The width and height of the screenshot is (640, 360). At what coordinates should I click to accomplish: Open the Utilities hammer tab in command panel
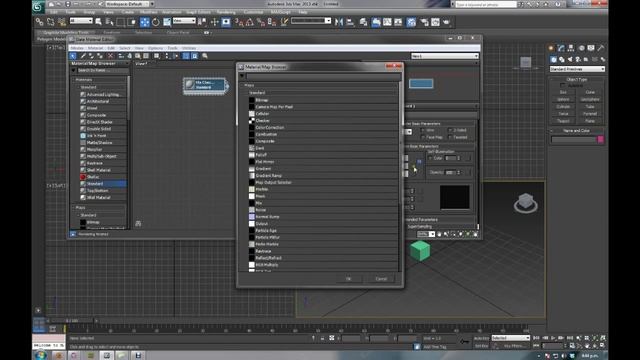601,48
